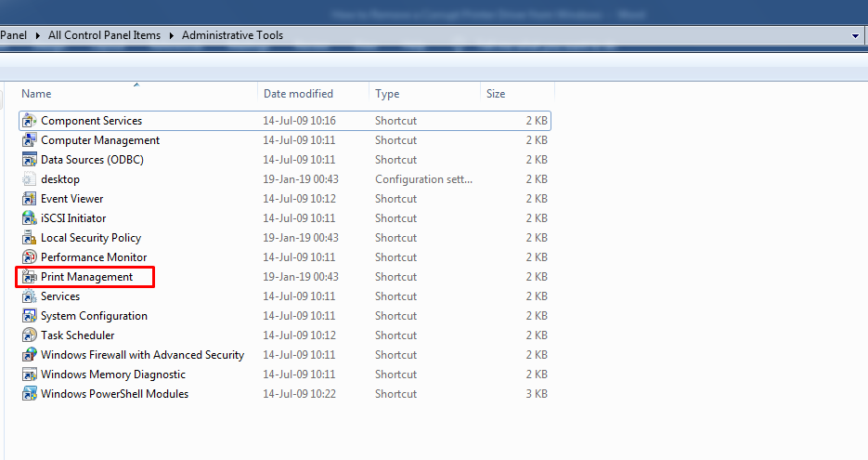868x460 pixels.
Task: Click the Performance Monitor name text
Action: [94, 257]
